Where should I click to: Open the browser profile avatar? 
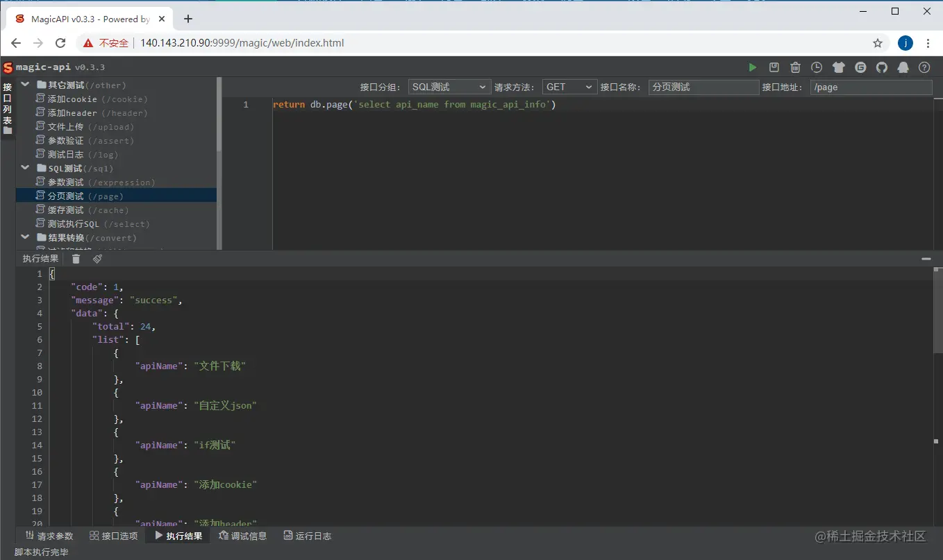coord(906,43)
